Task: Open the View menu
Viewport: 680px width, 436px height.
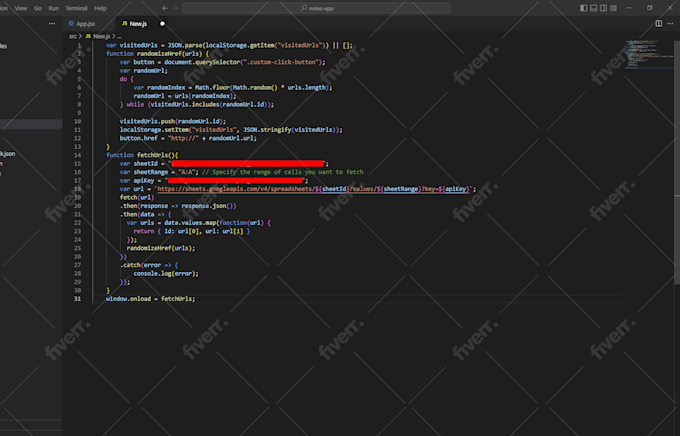Action: pos(21,8)
